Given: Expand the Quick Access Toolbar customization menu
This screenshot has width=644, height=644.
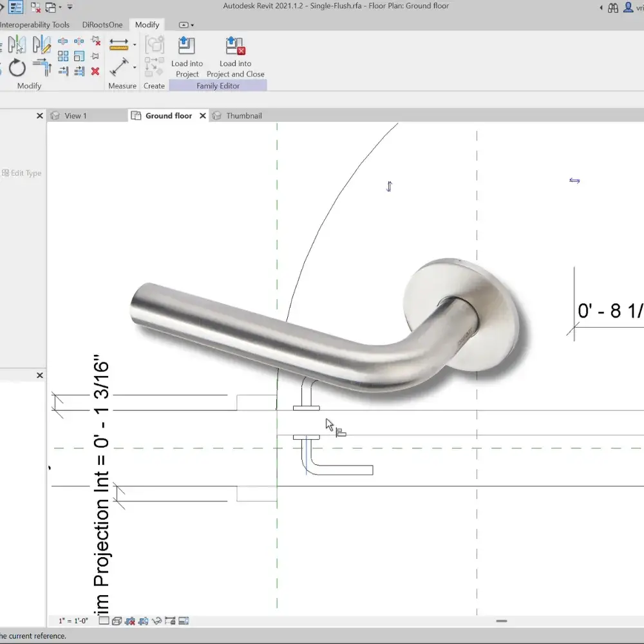Looking at the screenshot, I should tap(69, 6).
